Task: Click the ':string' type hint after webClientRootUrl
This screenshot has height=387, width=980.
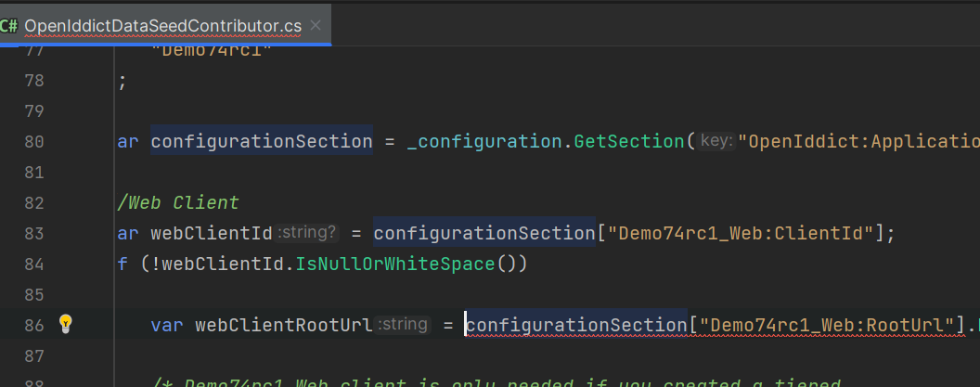Action: [x=404, y=325]
